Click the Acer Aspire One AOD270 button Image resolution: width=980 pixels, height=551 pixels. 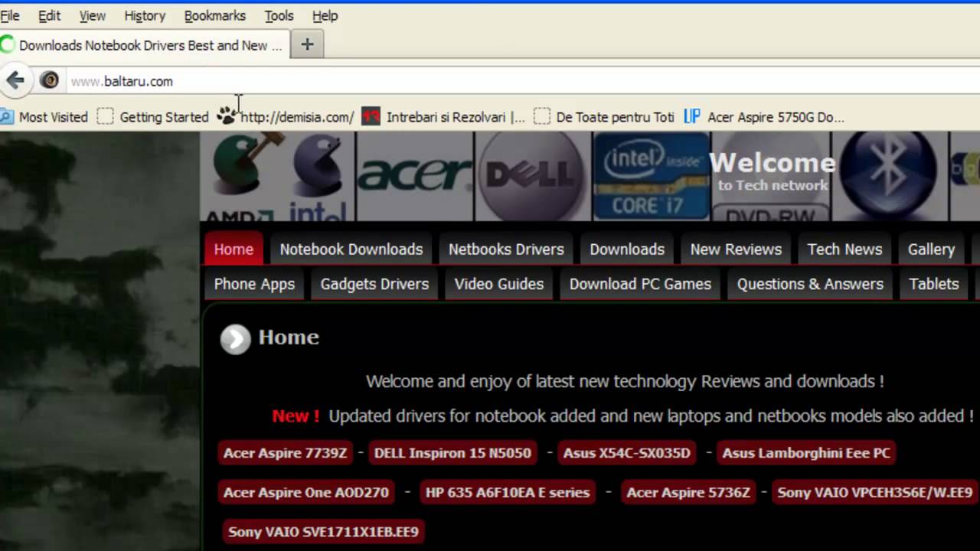coord(306,492)
